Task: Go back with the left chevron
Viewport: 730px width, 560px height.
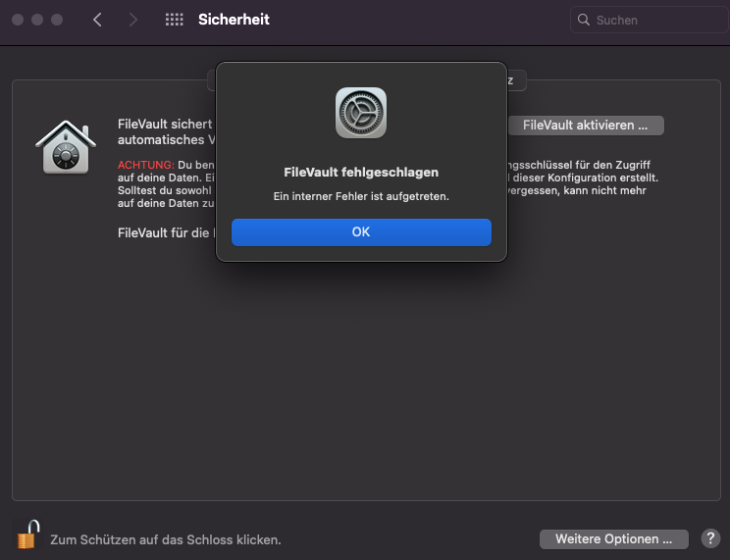Action: pyautogui.click(x=97, y=20)
